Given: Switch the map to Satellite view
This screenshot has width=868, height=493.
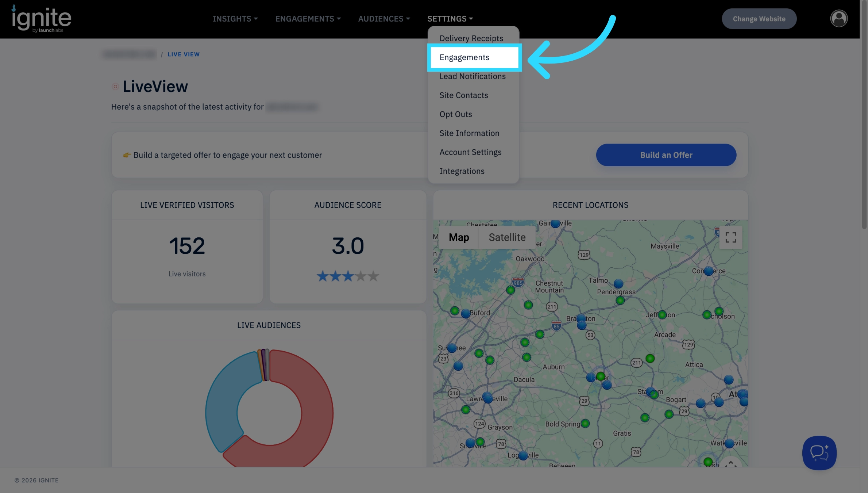Looking at the screenshot, I should pyautogui.click(x=507, y=237).
